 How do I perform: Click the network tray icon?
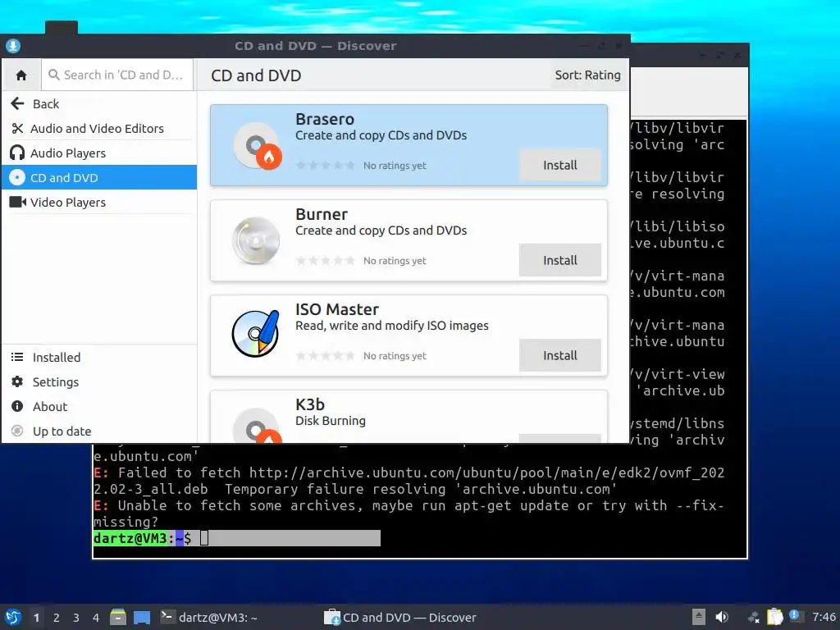(753, 617)
